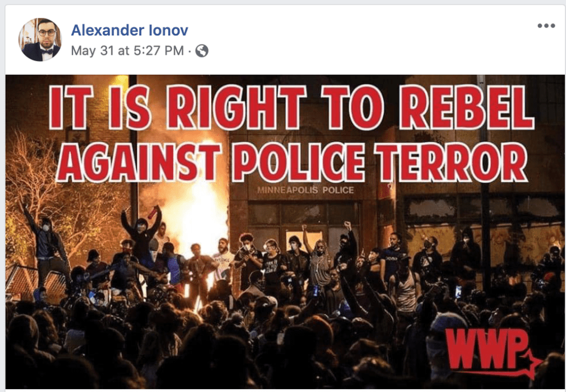Click the word RIGHT in the headline
Viewport: 566px width, 392px height.
pyautogui.click(x=236, y=107)
